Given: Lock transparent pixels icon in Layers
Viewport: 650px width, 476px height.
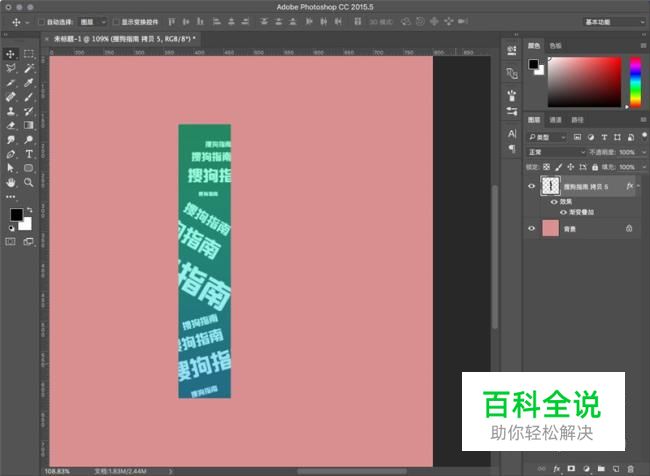Looking at the screenshot, I should pos(546,167).
